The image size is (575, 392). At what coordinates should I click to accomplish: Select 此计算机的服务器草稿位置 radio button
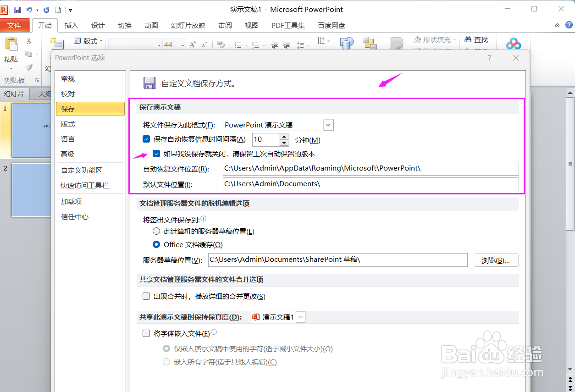[156, 232]
